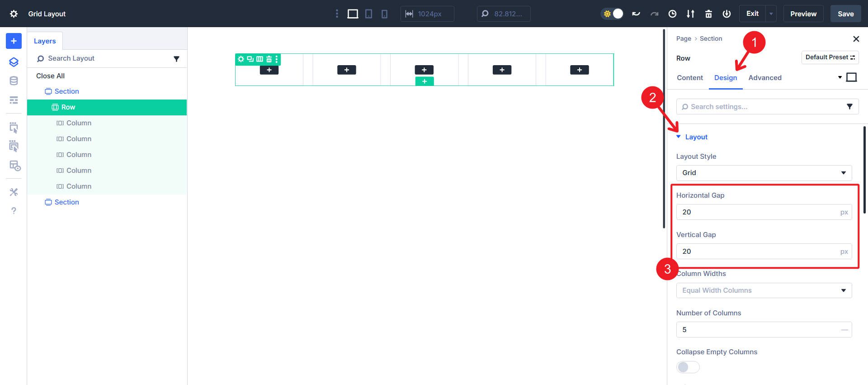Enable the Collapse Empty Columns toggle
This screenshot has width=868, height=385.
pos(688,367)
